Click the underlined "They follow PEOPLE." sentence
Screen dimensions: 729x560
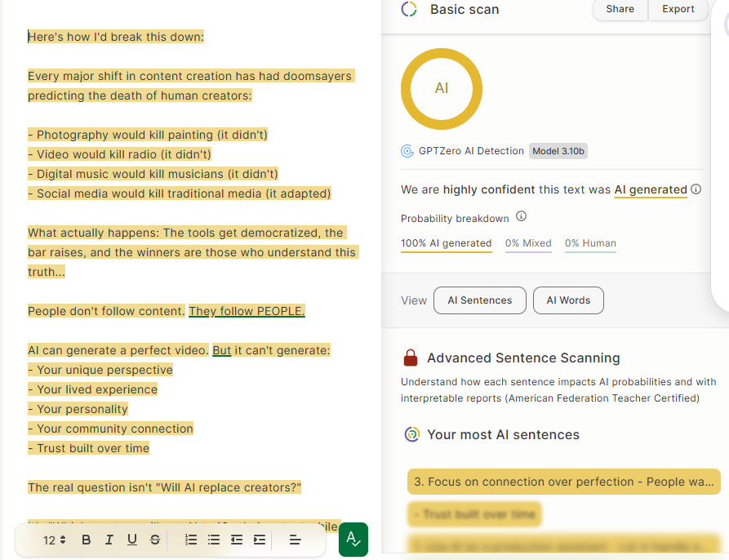click(247, 311)
